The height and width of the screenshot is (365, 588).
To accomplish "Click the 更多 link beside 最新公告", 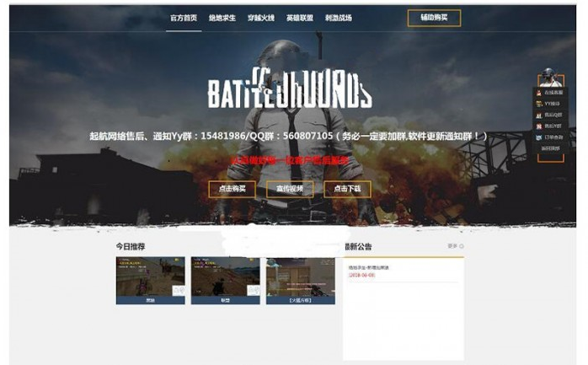I will 456,246.
